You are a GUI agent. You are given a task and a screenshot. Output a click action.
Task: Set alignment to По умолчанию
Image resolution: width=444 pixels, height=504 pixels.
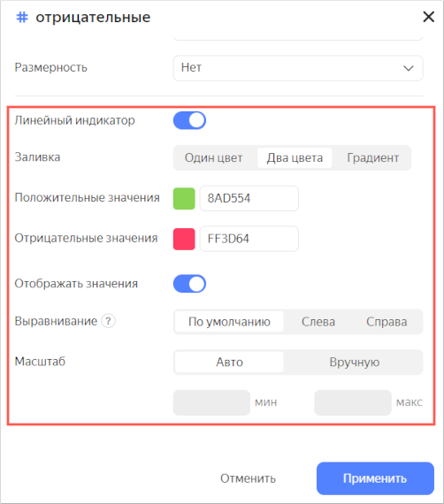point(229,322)
